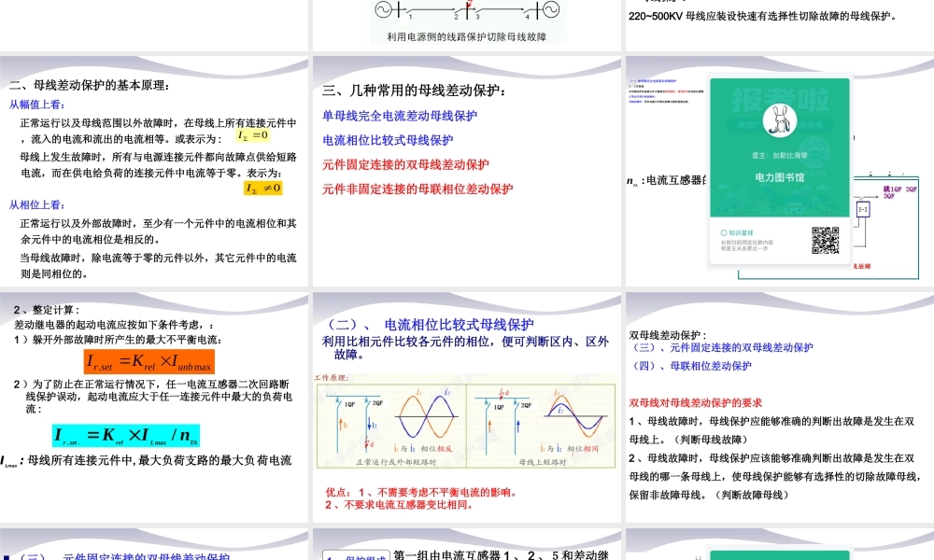Screen dimensions: 934x560
Task: Scan-click the QR code on the promo card
Action: pyautogui.click(x=826, y=241)
